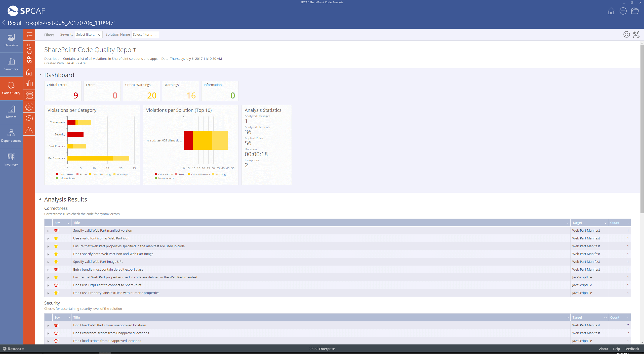Image resolution: width=644 pixels, height=354 pixels.
Task: Click the Critical Errors card showing 9
Action: (x=63, y=91)
